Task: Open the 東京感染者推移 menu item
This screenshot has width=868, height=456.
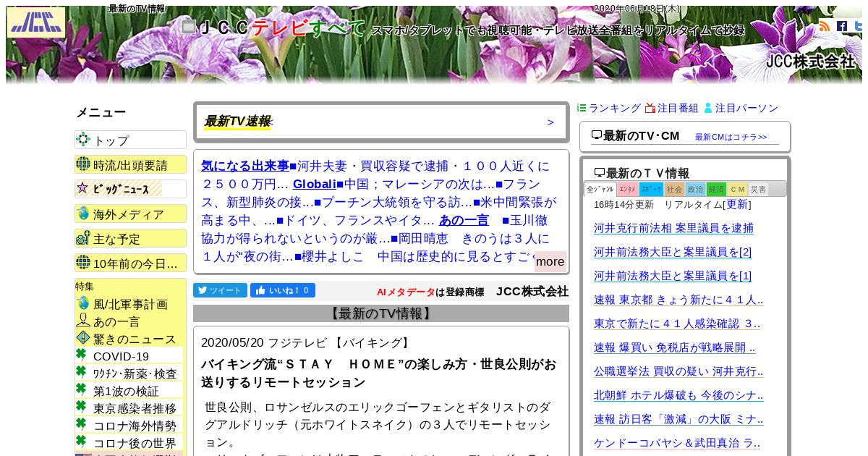Action: pyautogui.click(x=130, y=408)
